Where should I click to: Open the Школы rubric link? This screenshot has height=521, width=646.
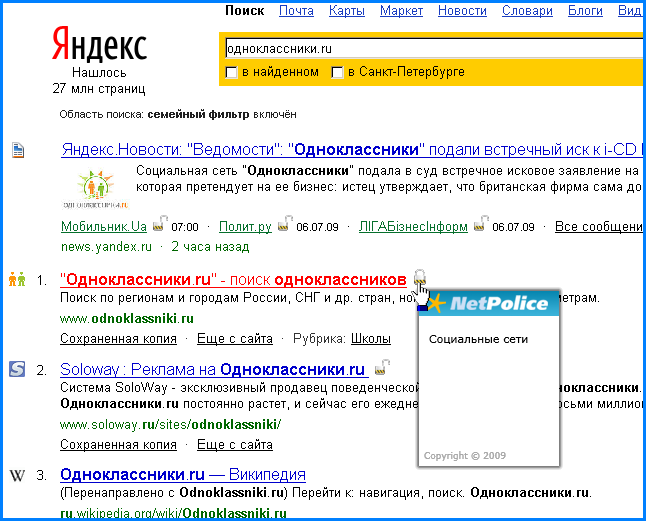pyautogui.click(x=371, y=339)
